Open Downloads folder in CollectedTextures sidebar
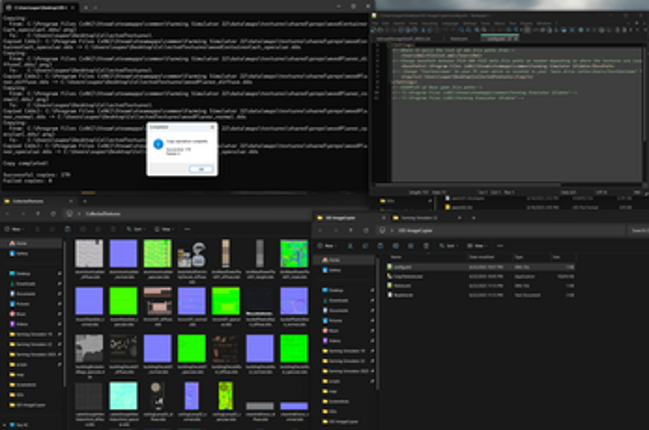The height and width of the screenshot is (430, 649). (27, 283)
